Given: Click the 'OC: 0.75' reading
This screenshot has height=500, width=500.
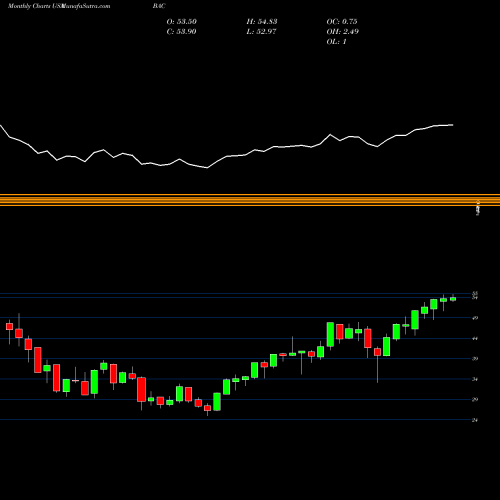Looking at the screenshot, I should (x=342, y=22).
